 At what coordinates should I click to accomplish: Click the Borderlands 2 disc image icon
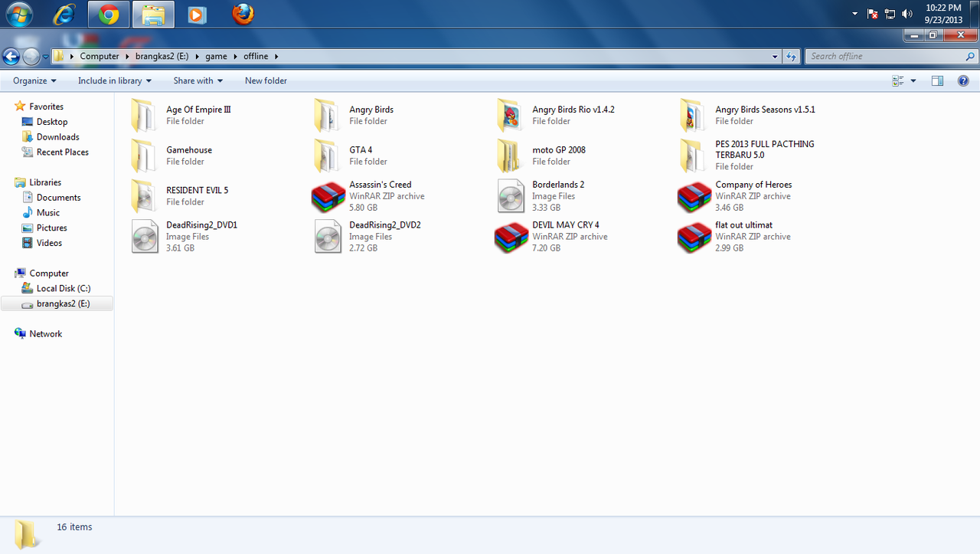pos(511,197)
